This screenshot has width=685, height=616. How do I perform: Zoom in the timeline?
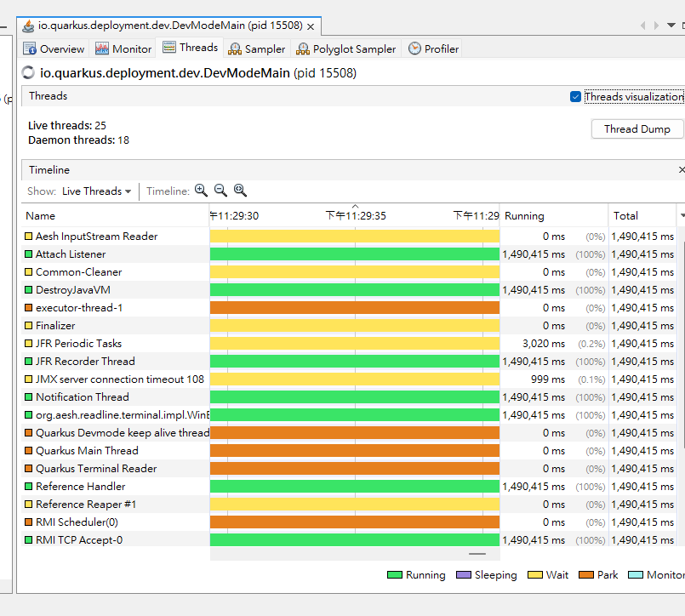point(201,191)
